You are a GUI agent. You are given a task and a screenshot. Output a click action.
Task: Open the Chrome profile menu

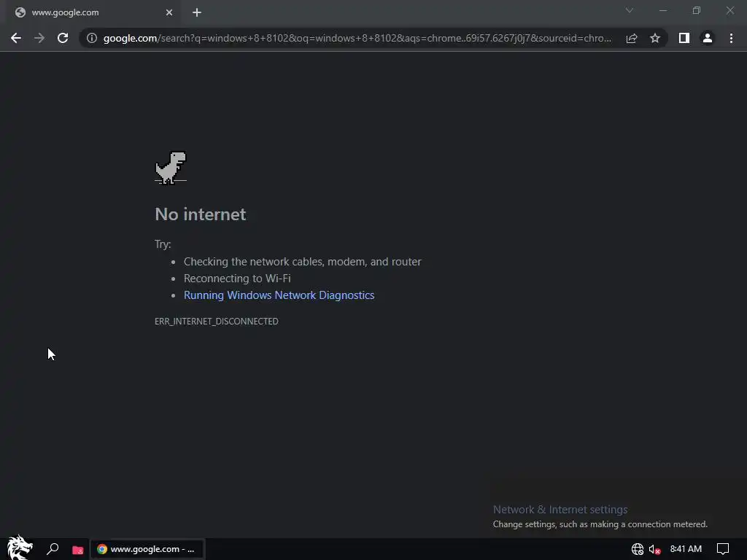[708, 38]
